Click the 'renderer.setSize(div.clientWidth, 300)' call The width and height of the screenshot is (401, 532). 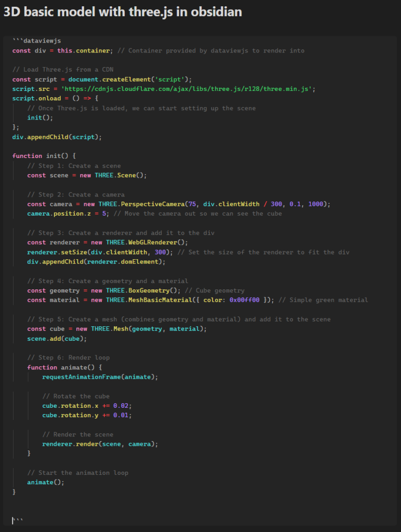pyautogui.click(x=98, y=252)
